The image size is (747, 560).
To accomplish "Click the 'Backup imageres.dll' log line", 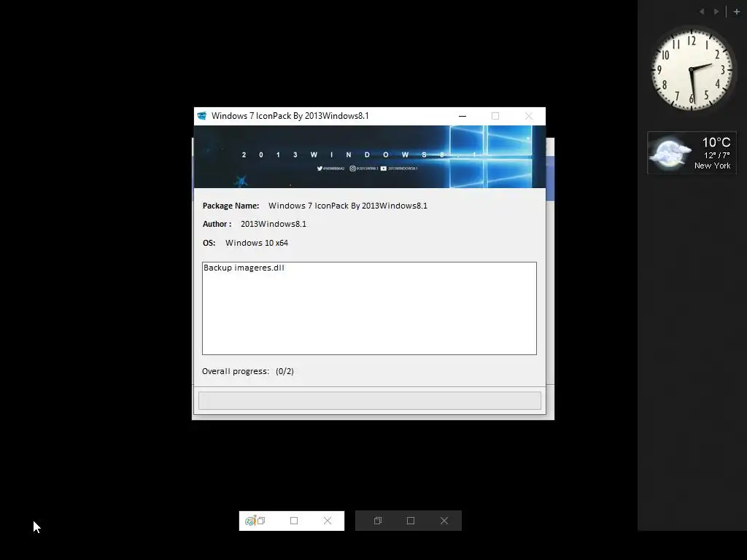I will (x=244, y=268).
